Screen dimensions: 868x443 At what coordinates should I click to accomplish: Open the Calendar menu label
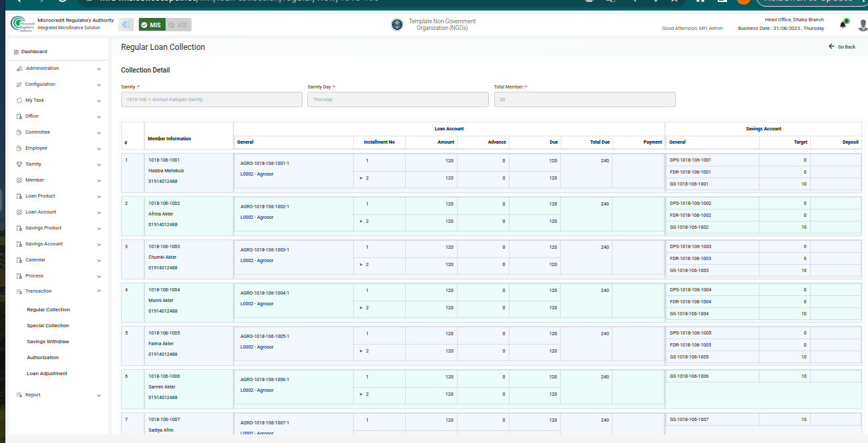pyautogui.click(x=35, y=260)
